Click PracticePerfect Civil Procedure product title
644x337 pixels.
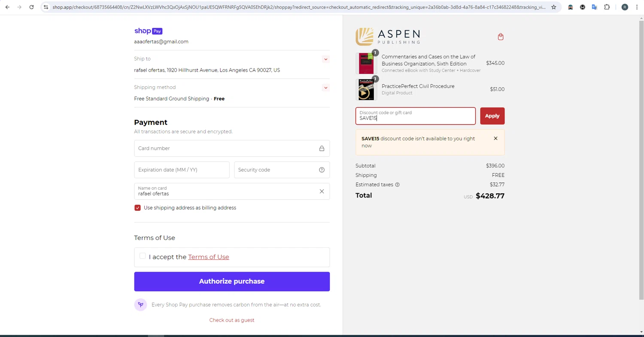click(418, 86)
